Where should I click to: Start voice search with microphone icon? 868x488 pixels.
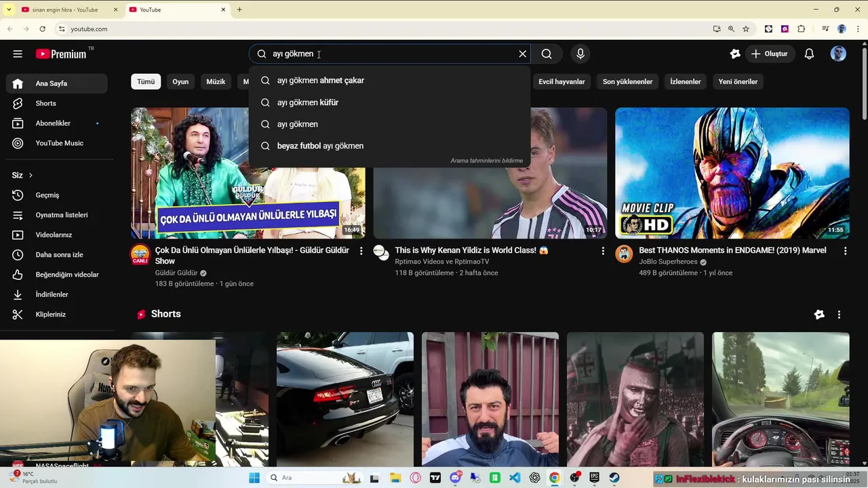(580, 54)
